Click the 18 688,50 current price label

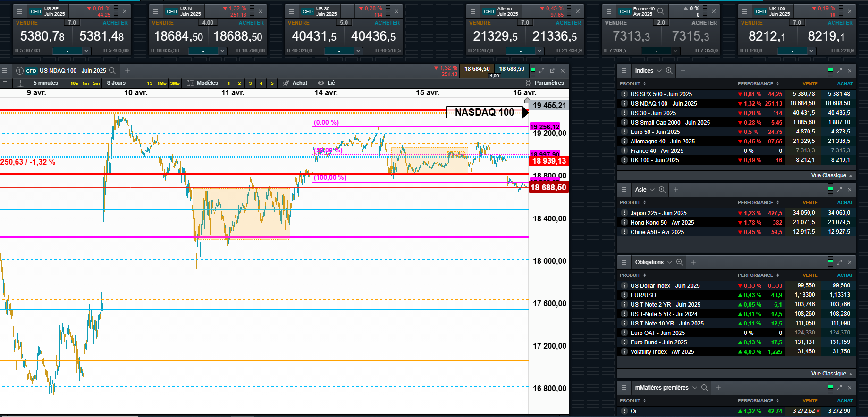(548, 188)
